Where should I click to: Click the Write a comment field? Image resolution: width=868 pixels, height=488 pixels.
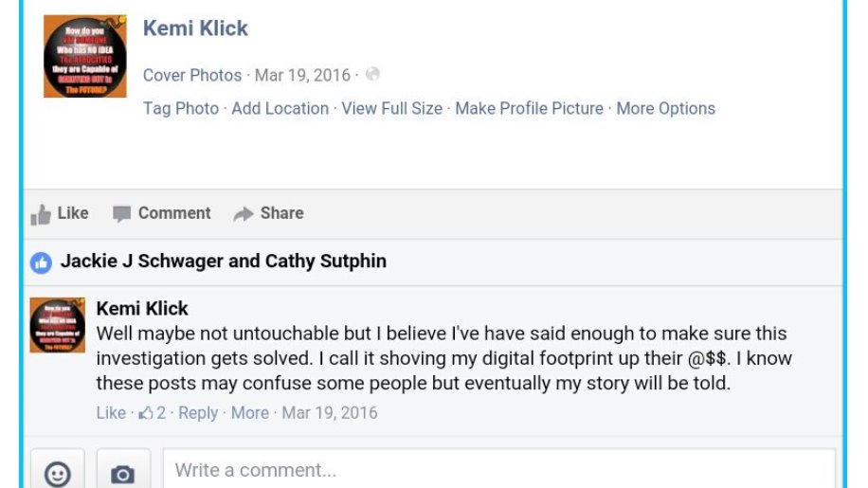pos(499,471)
